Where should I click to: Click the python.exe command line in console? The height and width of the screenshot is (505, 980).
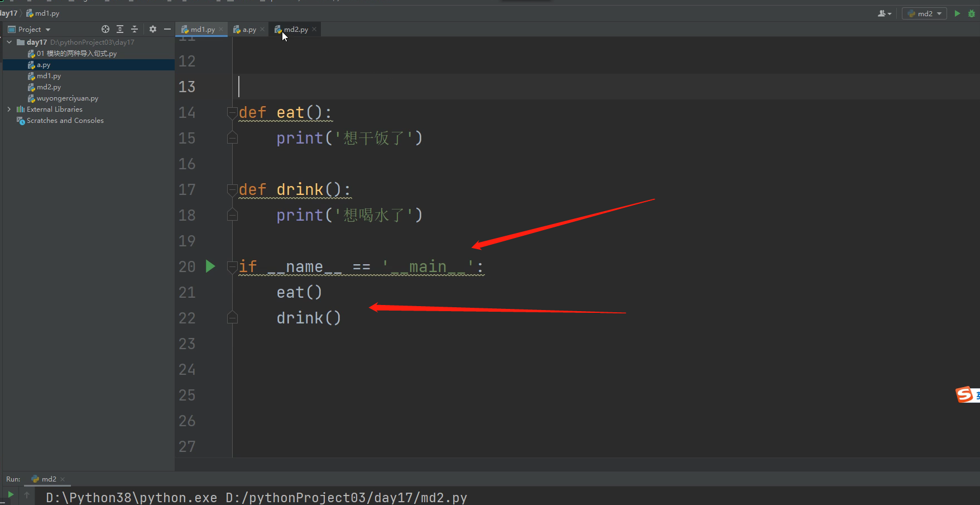pos(256,497)
